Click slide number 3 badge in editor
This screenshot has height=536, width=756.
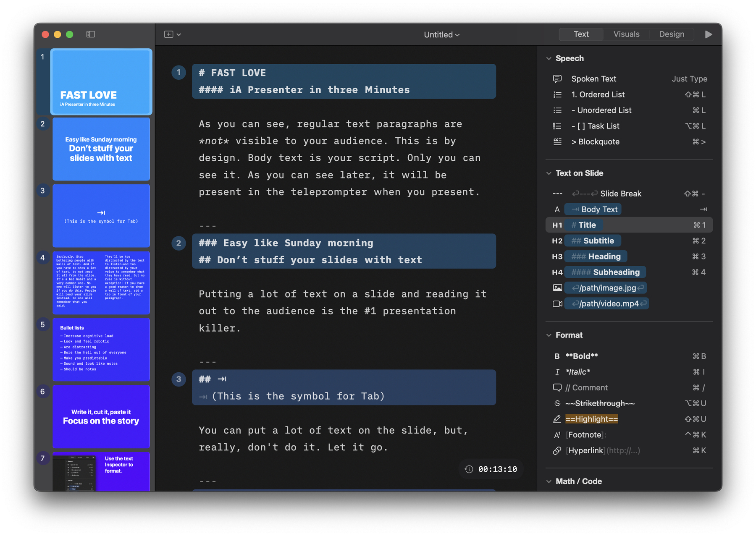pos(178,379)
